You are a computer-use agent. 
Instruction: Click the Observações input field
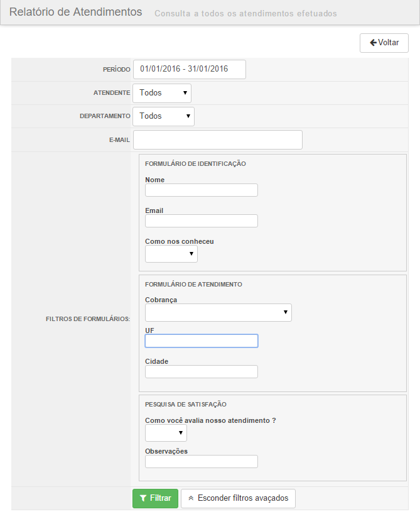(202, 461)
